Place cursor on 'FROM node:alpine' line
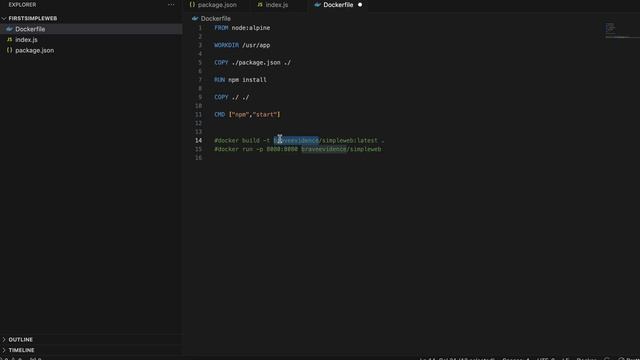Viewport: 640px width, 360px height. [x=242, y=28]
